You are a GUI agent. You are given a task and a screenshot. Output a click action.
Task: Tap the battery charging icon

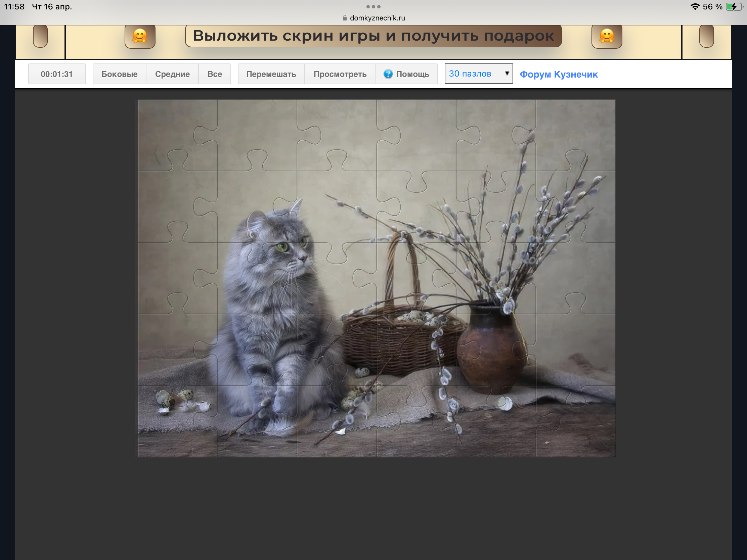click(x=734, y=7)
